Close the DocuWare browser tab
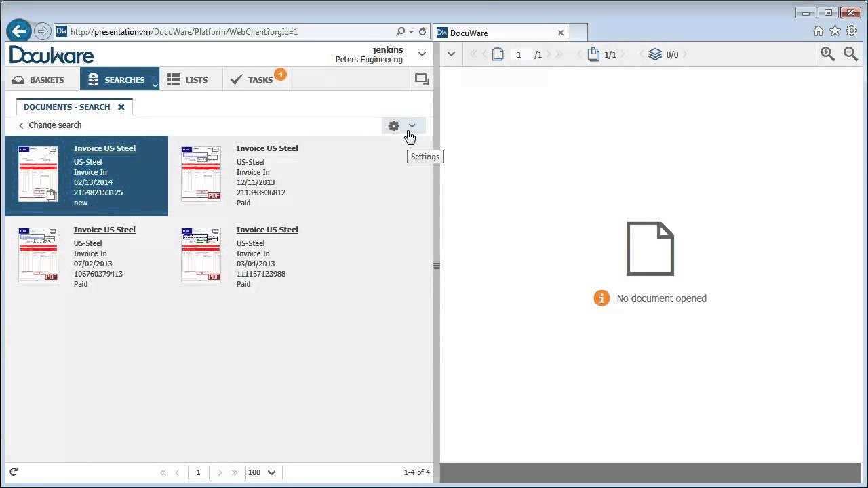This screenshot has height=488, width=868. pyautogui.click(x=561, y=33)
